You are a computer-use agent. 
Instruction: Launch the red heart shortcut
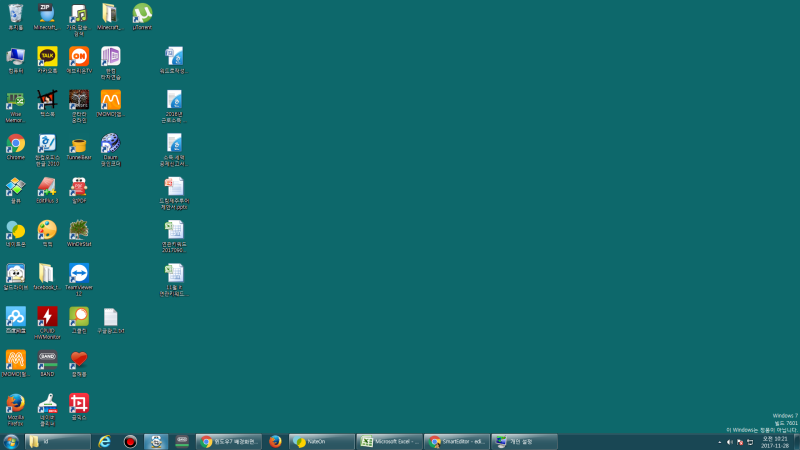(79, 364)
